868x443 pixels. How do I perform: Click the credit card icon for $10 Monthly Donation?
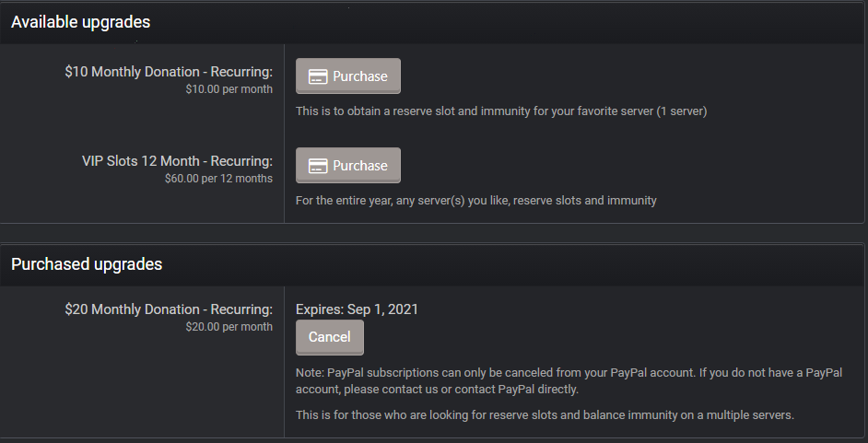(x=318, y=76)
